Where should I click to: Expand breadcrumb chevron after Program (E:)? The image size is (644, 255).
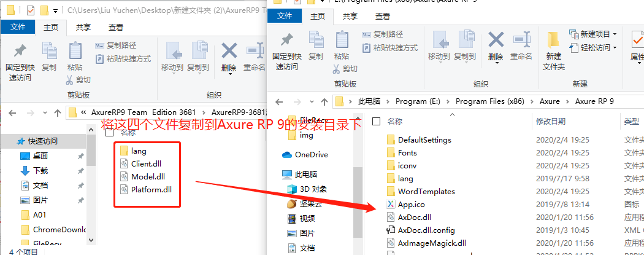click(449, 101)
